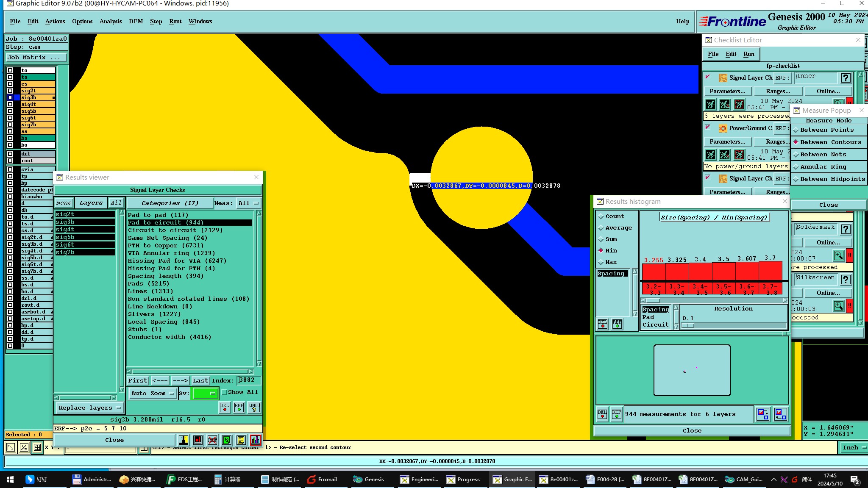The image size is (868, 488).
Task: Open the Auto Zoom dropdown
Action: tap(152, 393)
